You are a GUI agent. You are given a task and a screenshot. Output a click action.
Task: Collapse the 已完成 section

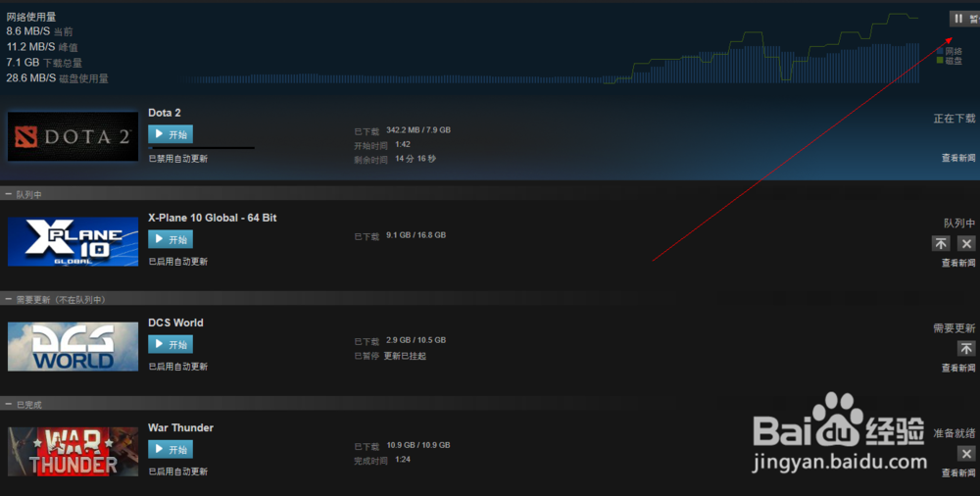9,405
